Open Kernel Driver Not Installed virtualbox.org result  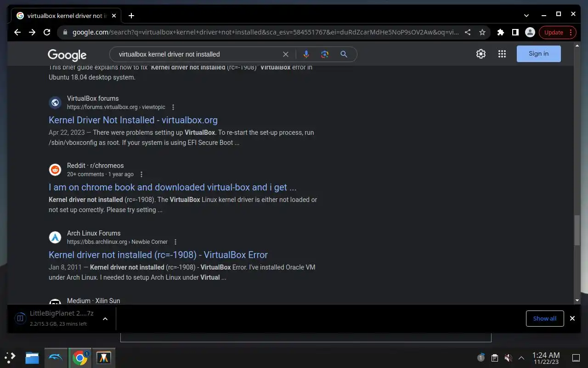point(133,120)
